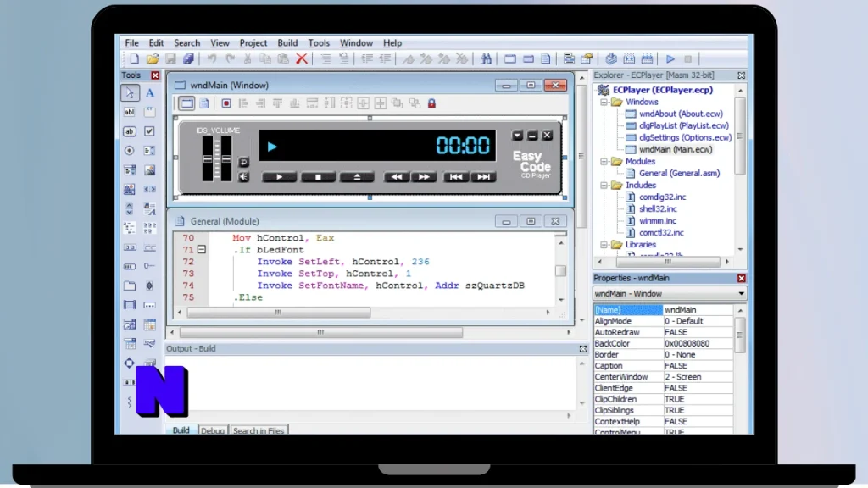Click the BackColor value 0x00808080
Image resolution: width=868 pixels, height=488 pixels.
point(698,344)
